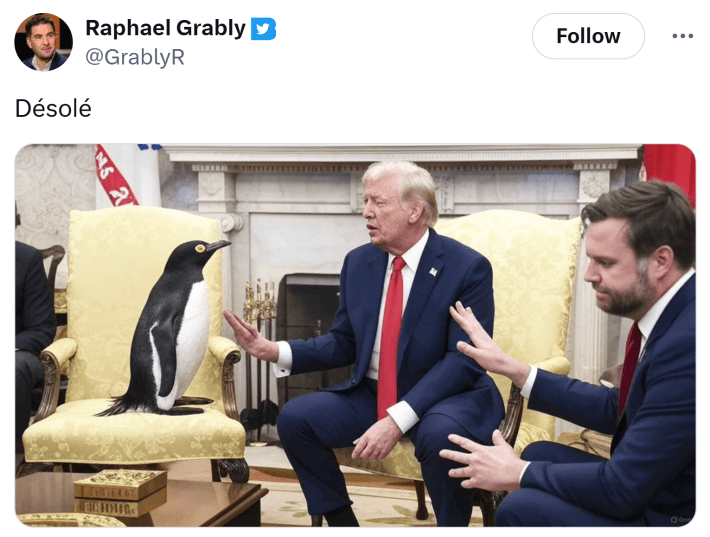Click the bearded man's dark red tie

coord(630,365)
